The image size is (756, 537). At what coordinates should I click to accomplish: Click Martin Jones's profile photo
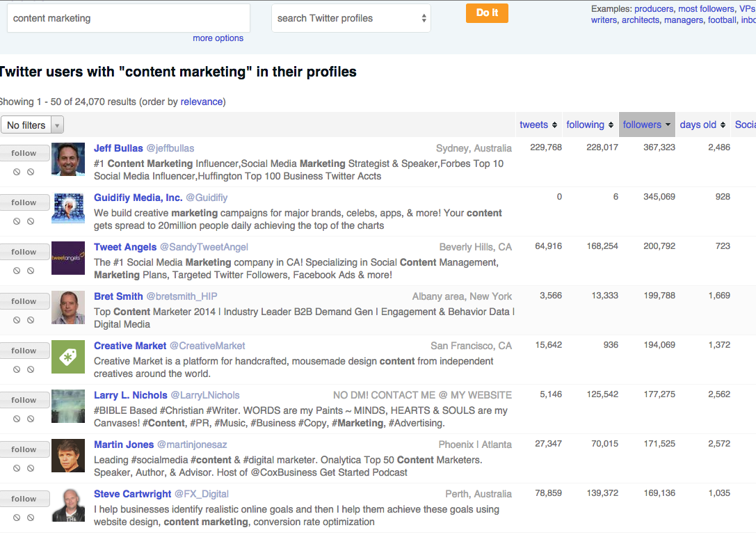click(68, 456)
